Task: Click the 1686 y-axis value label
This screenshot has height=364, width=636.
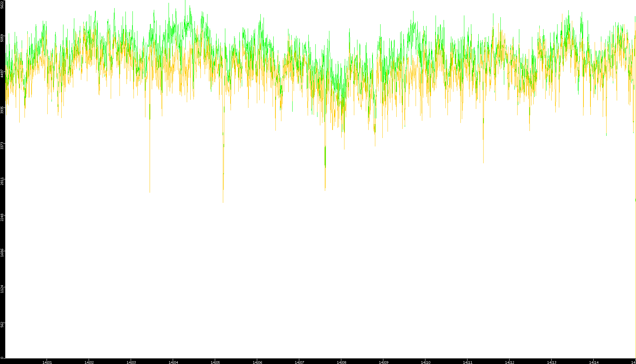Action: point(2,253)
